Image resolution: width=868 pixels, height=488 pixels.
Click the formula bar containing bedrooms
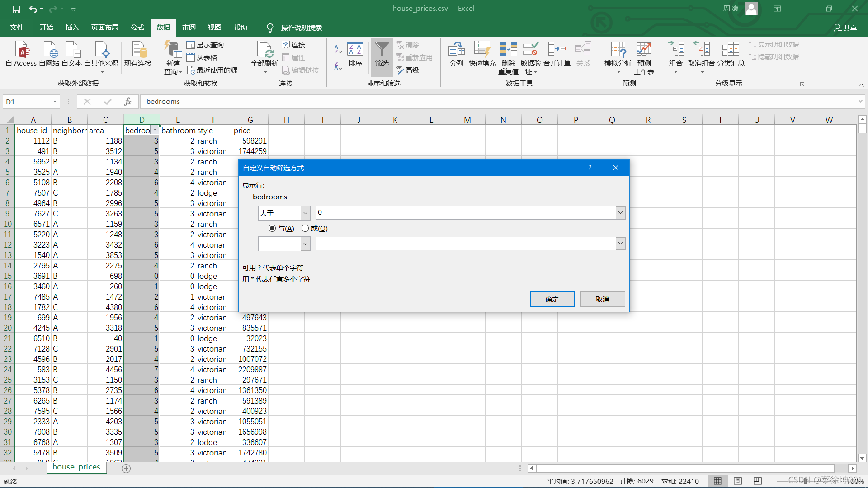[x=497, y=102]
